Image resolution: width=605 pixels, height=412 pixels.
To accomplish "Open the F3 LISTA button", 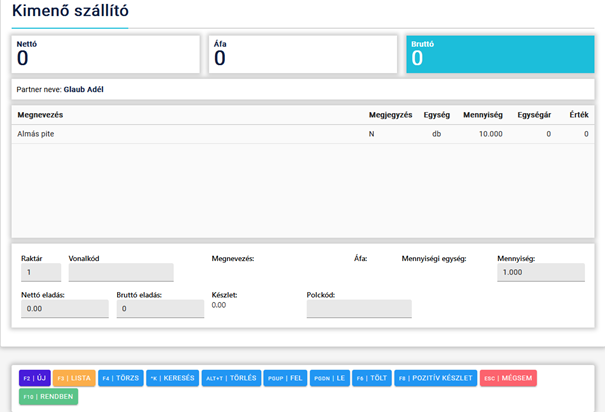I will (x=73, y=378).
